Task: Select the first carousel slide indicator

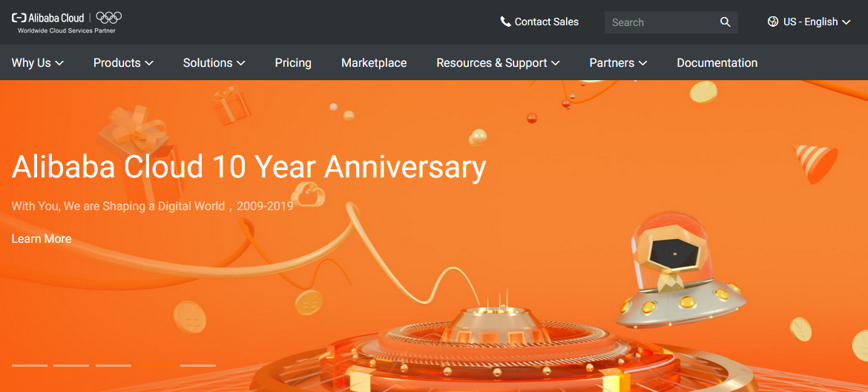Action: [x=30, y=365]
